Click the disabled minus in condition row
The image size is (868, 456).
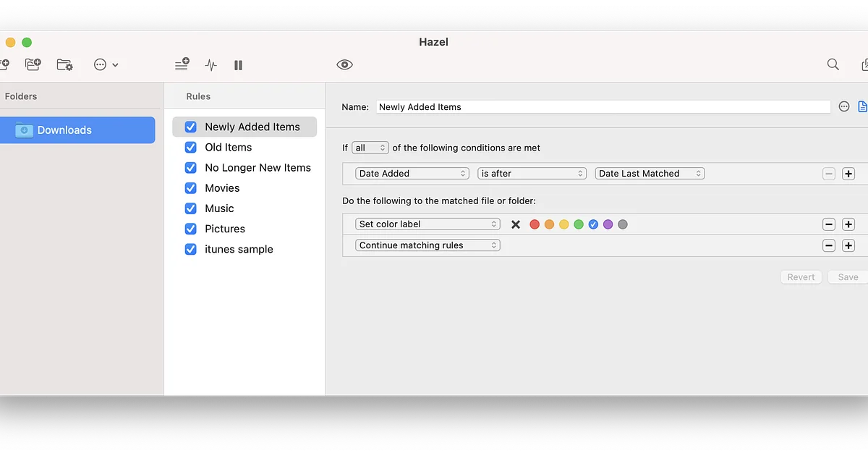pyautogui.click(x=829, y=174)
